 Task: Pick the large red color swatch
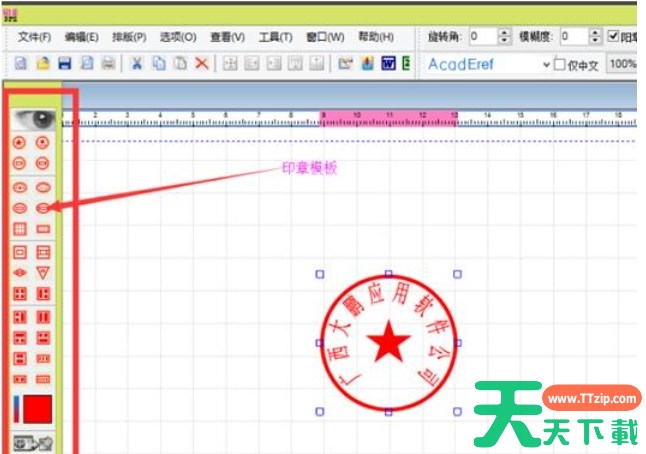37,409
